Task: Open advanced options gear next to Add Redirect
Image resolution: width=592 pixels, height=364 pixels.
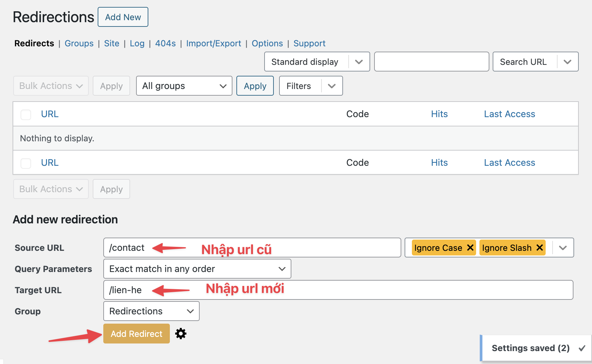Action: (x=181, y=334)
